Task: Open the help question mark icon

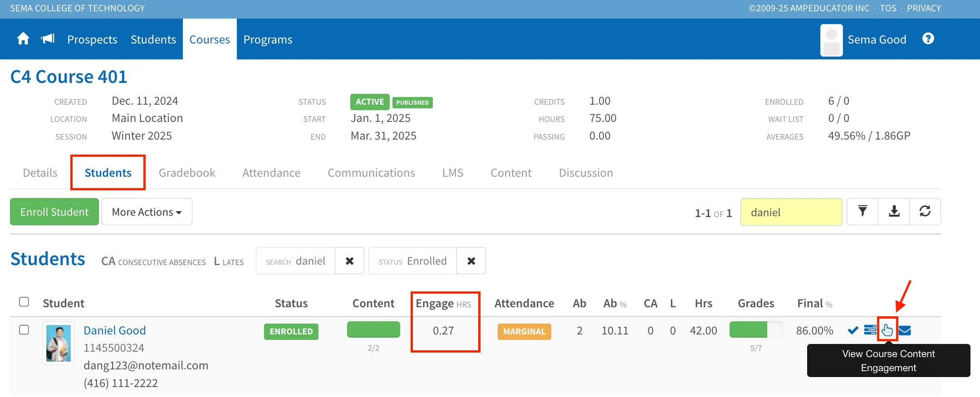Action: coord(928,39)
